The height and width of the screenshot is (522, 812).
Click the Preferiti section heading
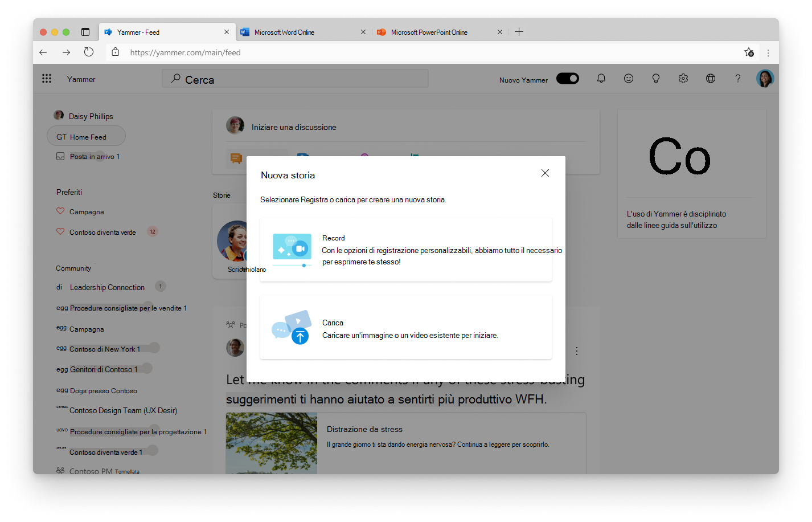click(x=69, y=193)
